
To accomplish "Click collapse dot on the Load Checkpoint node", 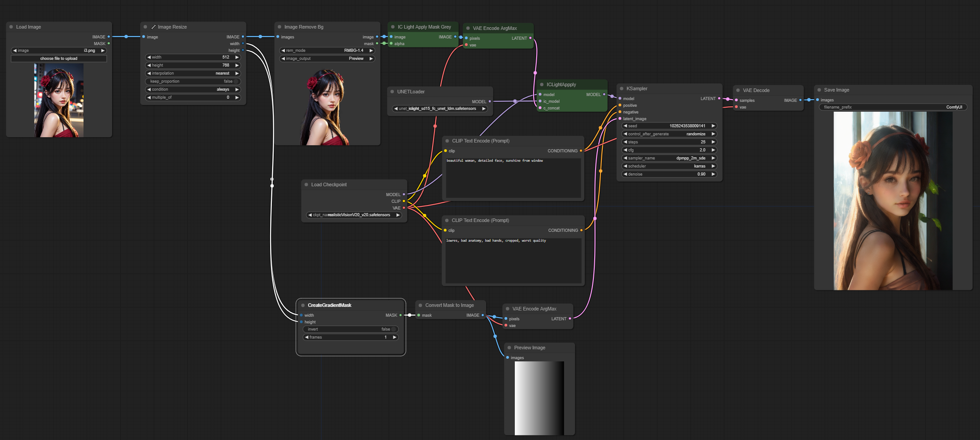I will tap(306, 184).
